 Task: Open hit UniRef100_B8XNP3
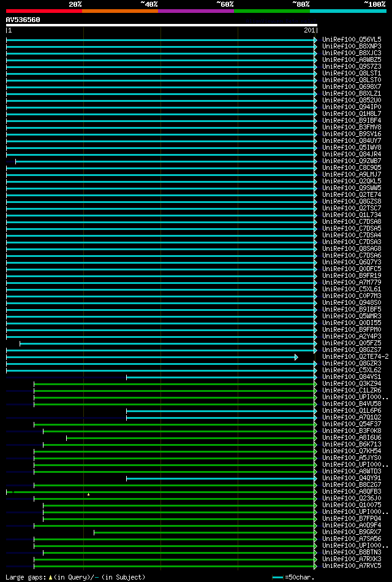click(352, 46)
